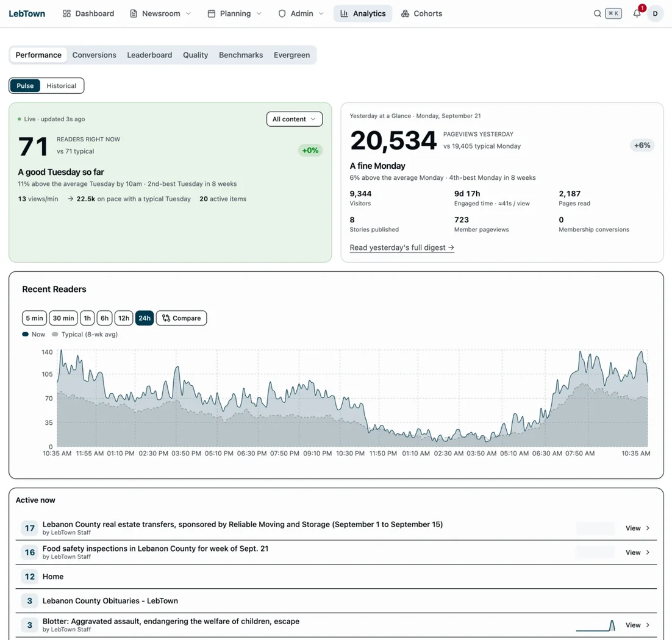Click the Newsroom document icon
The image size is (672, 640).
point(134,13)
